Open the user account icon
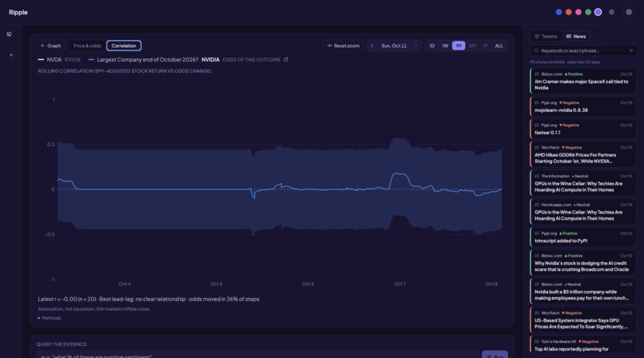Viewport: 644px width, 358px height. pyautogui.click(x=629, y=12)
